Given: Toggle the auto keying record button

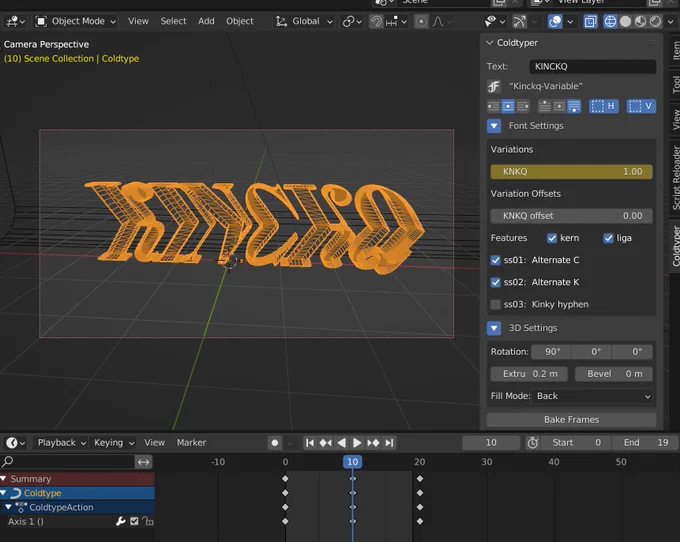Looking at the screenshot, I should coord(275,443).
